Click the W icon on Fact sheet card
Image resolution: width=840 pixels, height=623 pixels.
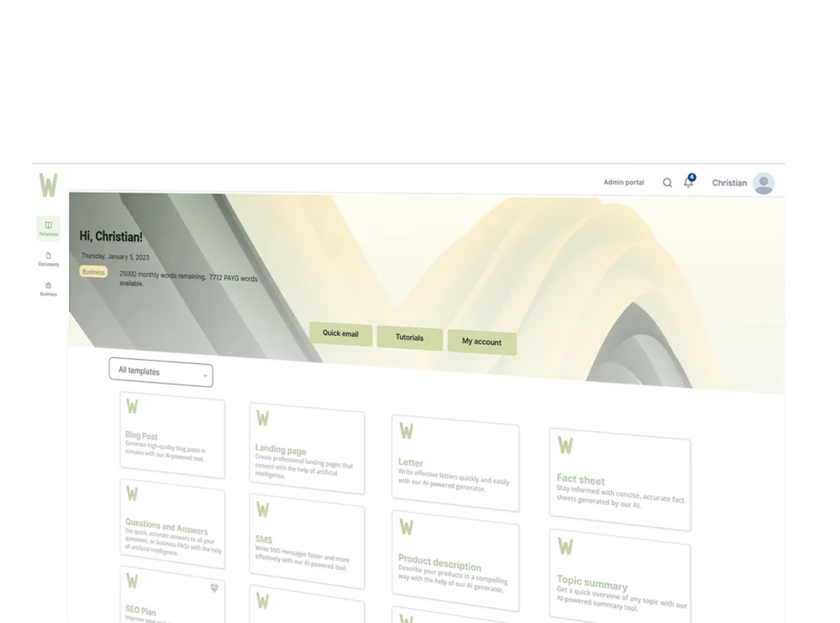566,445
